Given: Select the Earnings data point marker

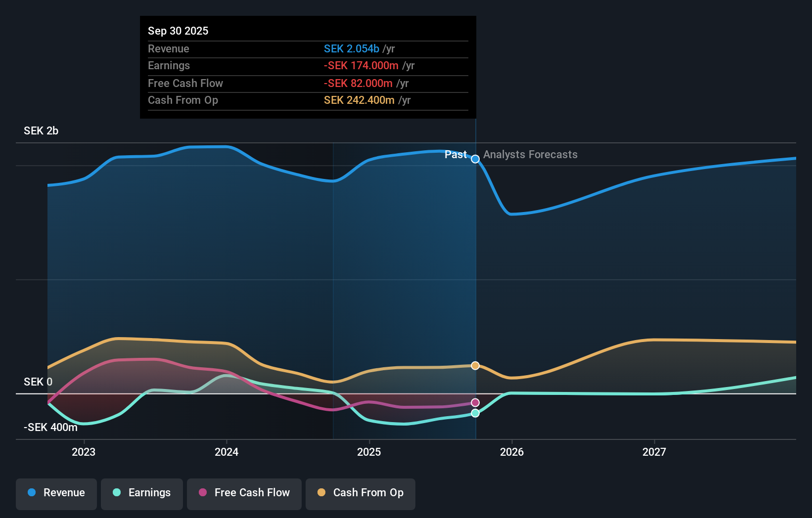Looking at the screenshot, I should 475,413.
